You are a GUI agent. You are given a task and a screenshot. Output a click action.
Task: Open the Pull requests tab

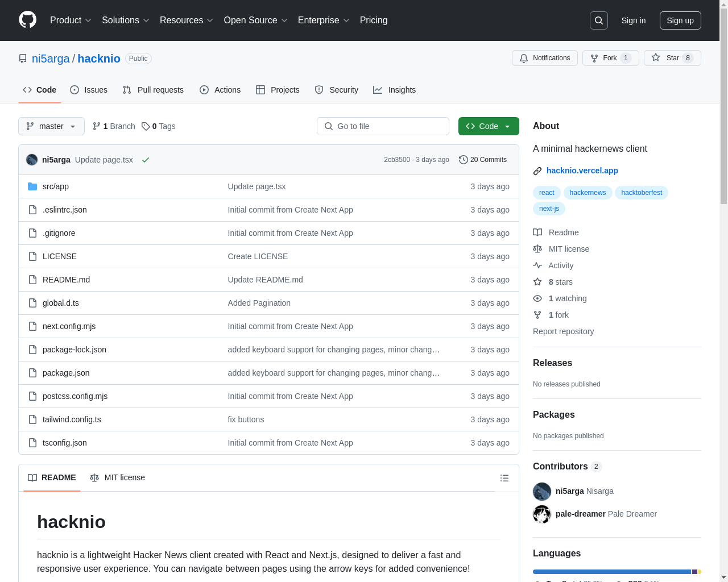tap(153, 90)
